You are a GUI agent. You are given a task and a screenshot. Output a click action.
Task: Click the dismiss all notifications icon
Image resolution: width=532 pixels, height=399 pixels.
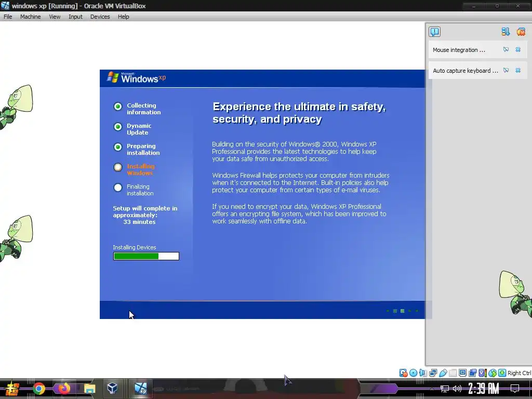coord(521,32)
